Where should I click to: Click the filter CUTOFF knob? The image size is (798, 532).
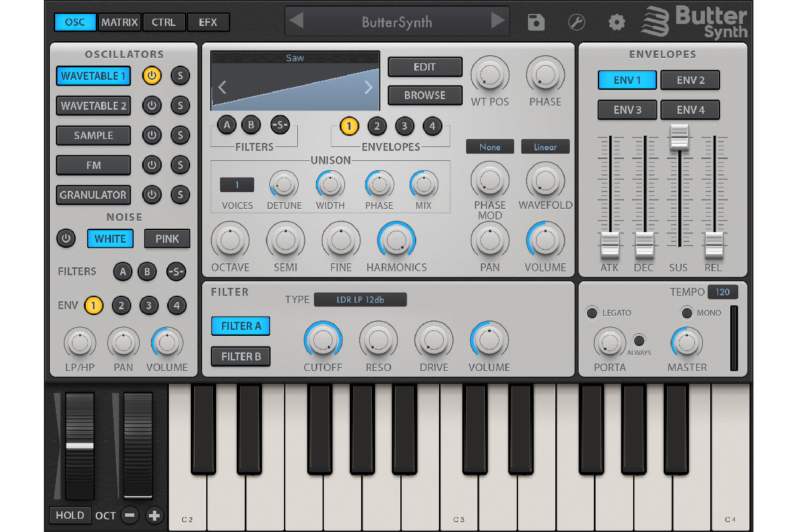[323, 340]
